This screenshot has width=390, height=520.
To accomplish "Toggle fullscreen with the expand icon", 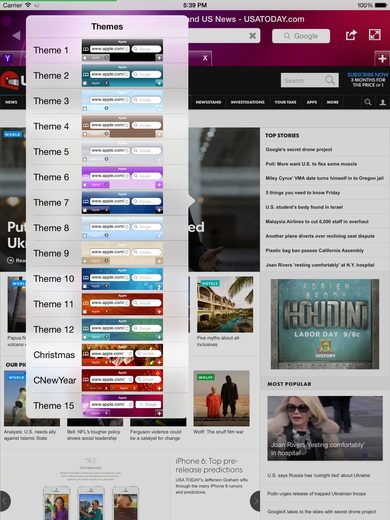I will pos(375,35).
